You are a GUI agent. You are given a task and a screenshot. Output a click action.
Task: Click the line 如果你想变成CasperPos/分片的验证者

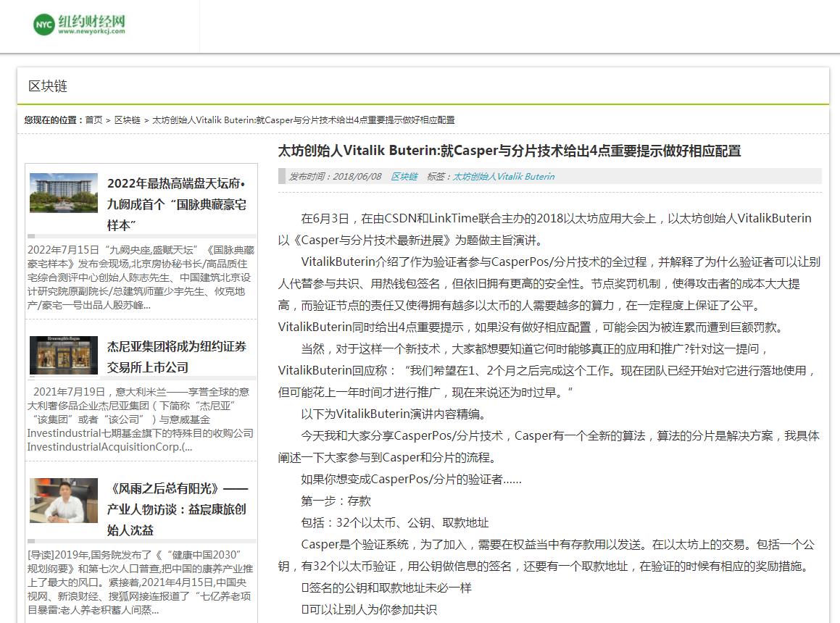tap(411, 480)
